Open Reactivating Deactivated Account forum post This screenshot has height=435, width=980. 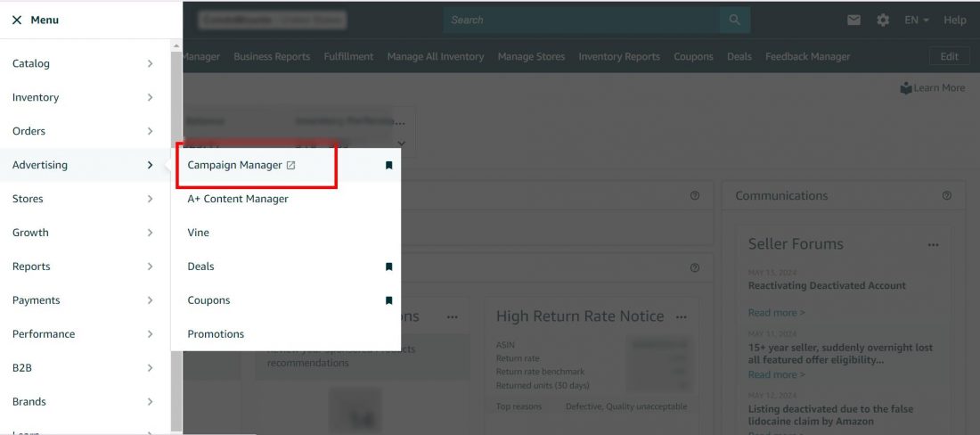[827, 285]
